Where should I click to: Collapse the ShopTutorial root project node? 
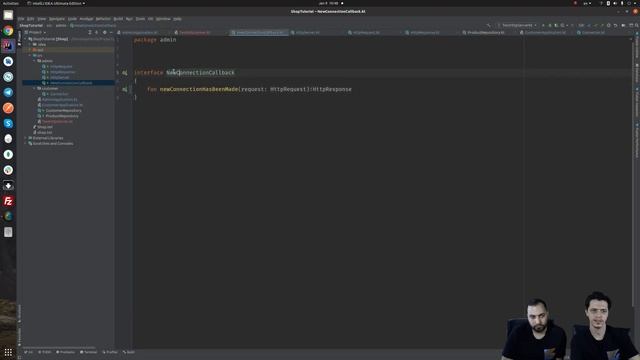pos(26,39)
